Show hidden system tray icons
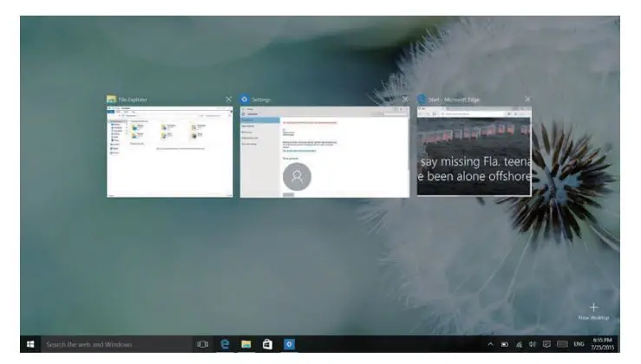 point(490,344)
